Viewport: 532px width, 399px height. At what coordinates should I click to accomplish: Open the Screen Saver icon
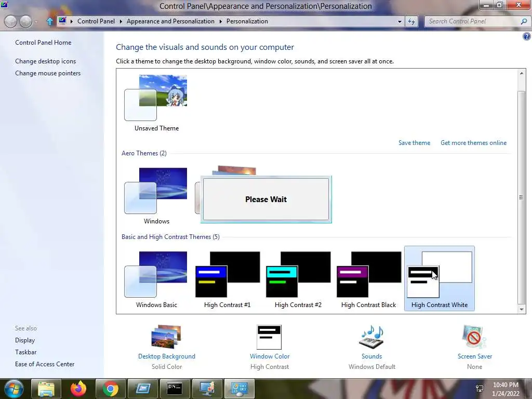click(474, 337)
